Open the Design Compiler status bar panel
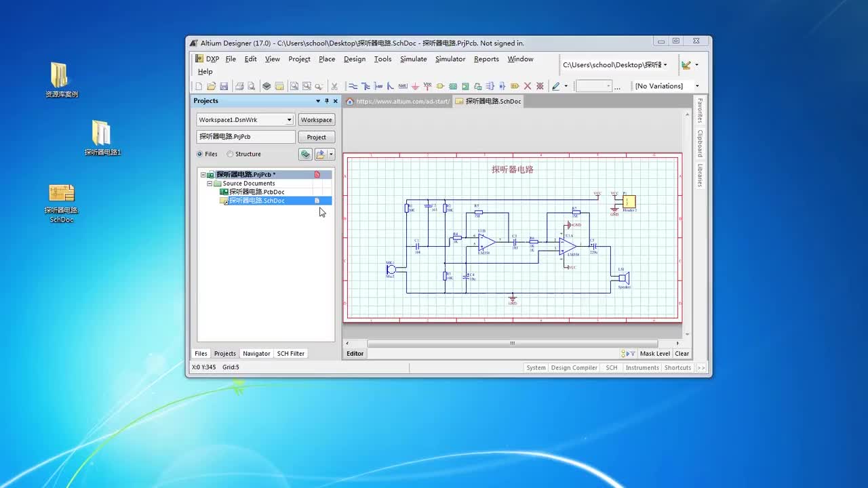The image size is (868, 488). click(x=574, y=367)
